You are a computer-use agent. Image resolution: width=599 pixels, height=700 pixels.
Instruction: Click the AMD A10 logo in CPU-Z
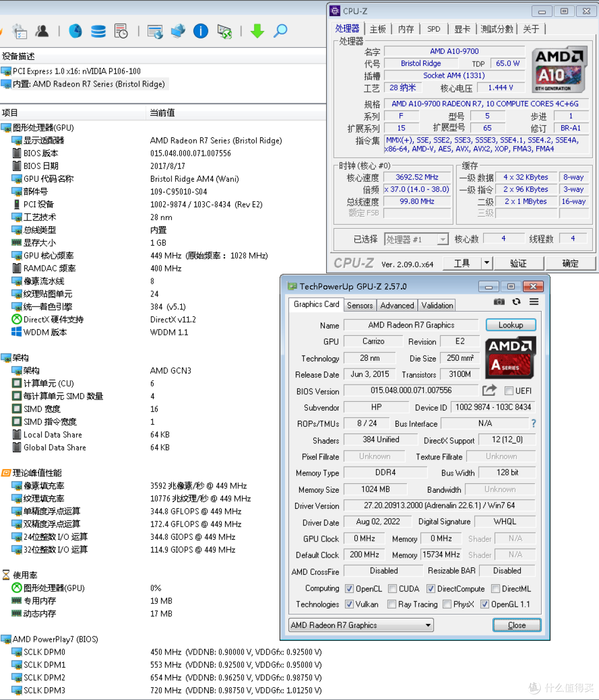pyautogui.click(x=560, y=70)
